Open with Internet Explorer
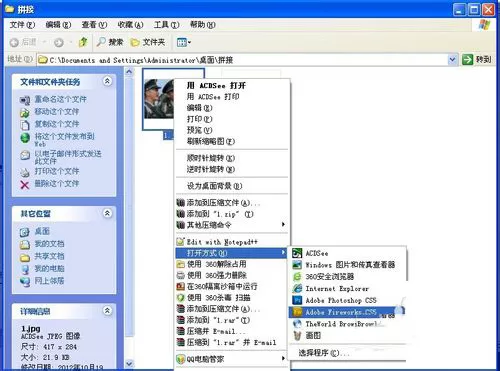 coord(347,288)
